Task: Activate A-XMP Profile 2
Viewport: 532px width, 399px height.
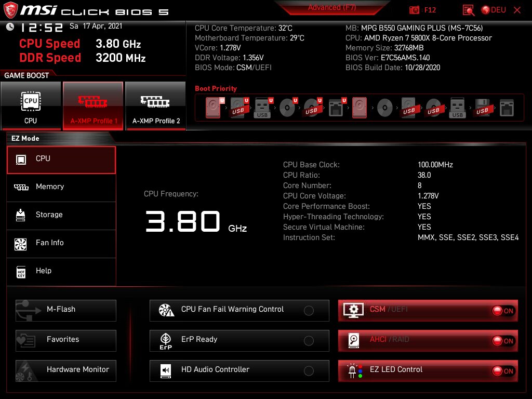Action: click(x=156, y=106)
